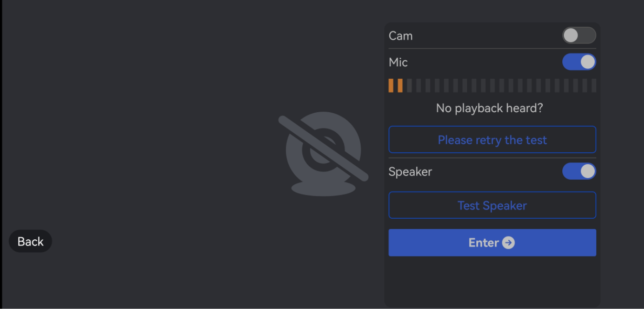Click the mic input level meter
The width and height of the screenshot is (644, 309).
492,85
